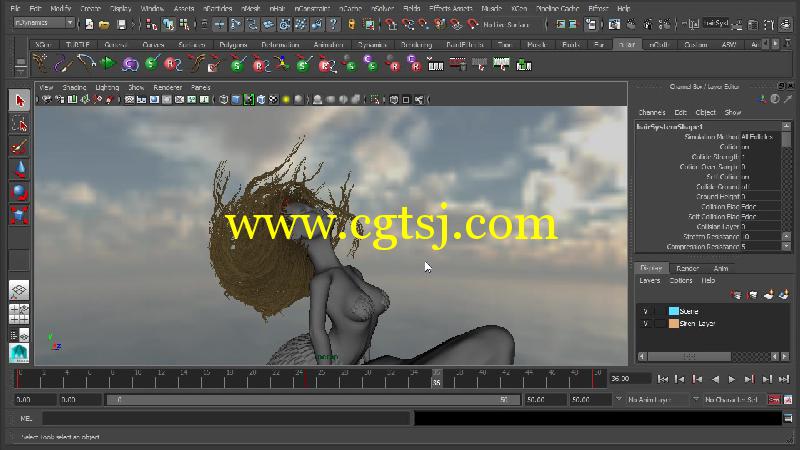Switch to the Render layer tab

687,268
